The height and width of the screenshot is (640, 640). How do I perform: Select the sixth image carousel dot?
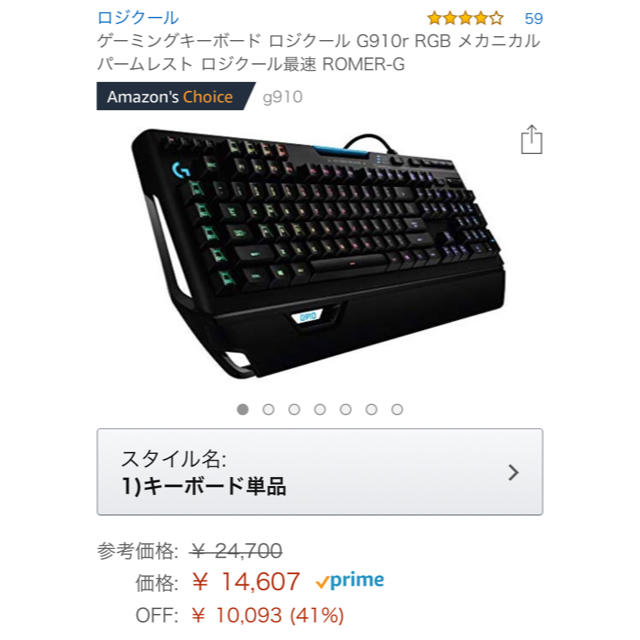click(x=371, y=409)
